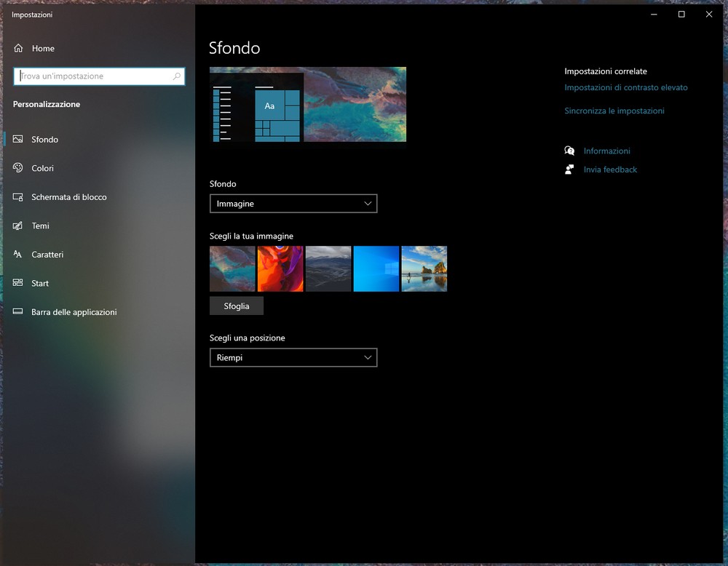This screenshot has width=728, height=566.
Task: Click the Sfoglia button
Action: coord(237,306)
